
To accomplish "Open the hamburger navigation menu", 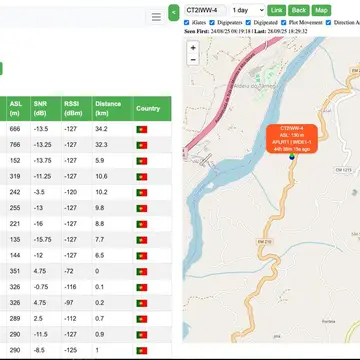I will 156,17.
